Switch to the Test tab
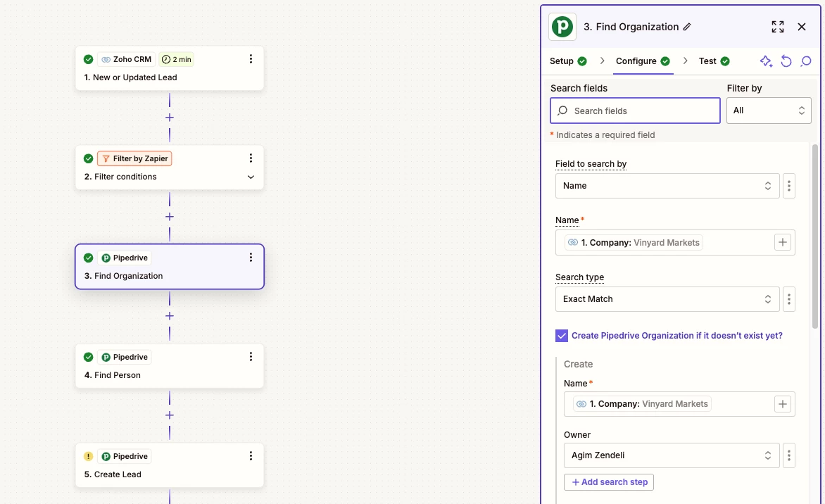825x504 pixels. pyautogui.click(x=714, y=61)
